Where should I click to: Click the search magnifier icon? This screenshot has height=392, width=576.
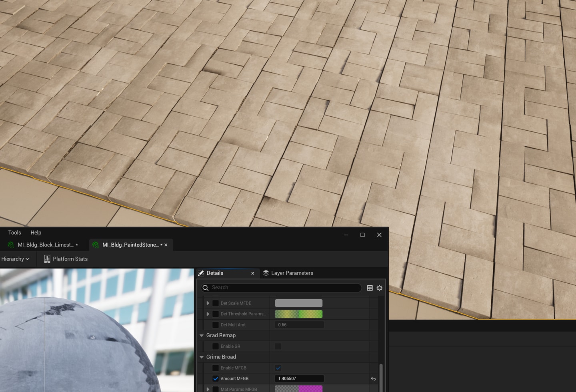click(206, 288)
